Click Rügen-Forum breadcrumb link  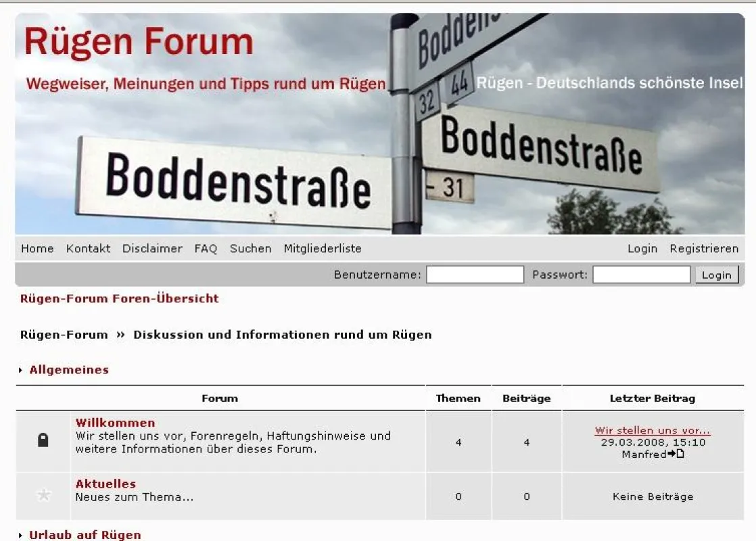pyautogui.click(x=64, y=335)
